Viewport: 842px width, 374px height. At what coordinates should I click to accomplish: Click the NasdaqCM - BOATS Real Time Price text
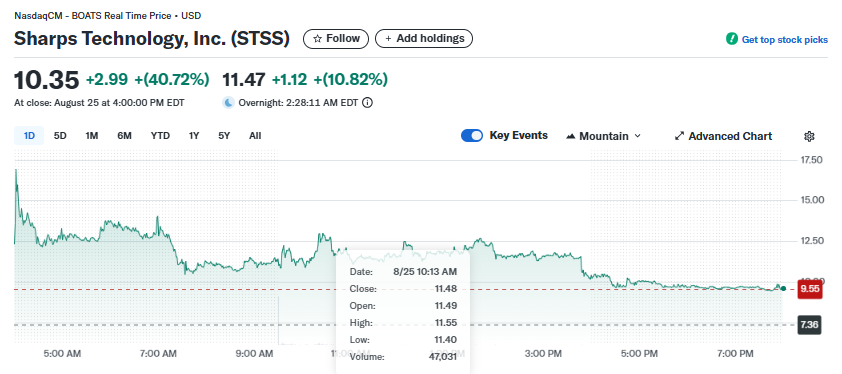point(92,16)
